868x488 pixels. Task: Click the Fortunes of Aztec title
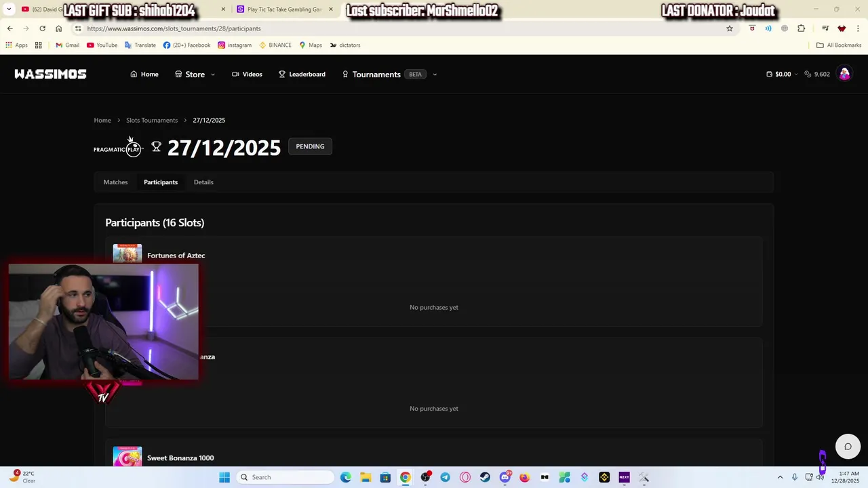point(176,256)
